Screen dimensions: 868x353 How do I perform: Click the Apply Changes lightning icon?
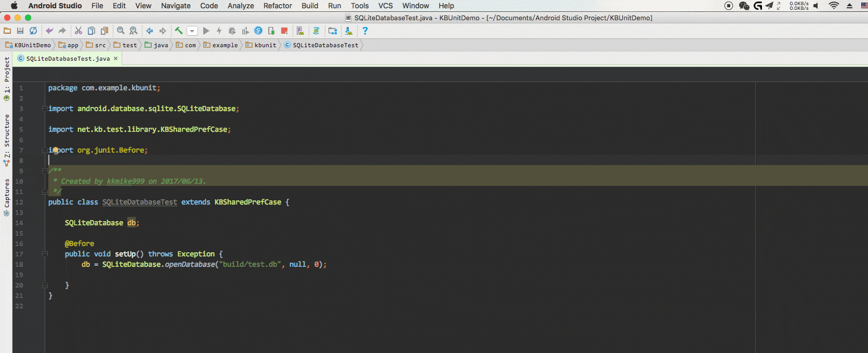click(x=219, y=31)
